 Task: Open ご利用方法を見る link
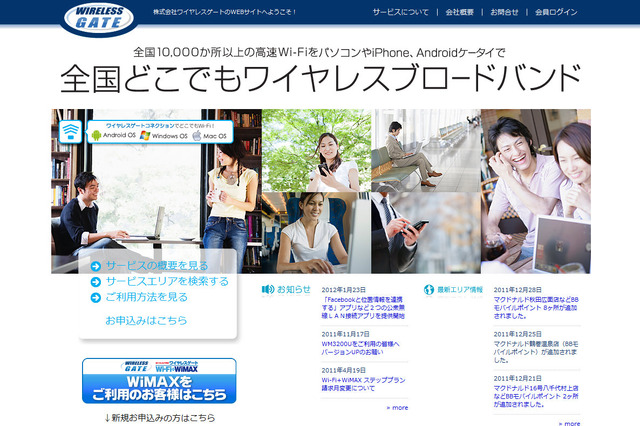pyautogui.click(x=147, y=297)
